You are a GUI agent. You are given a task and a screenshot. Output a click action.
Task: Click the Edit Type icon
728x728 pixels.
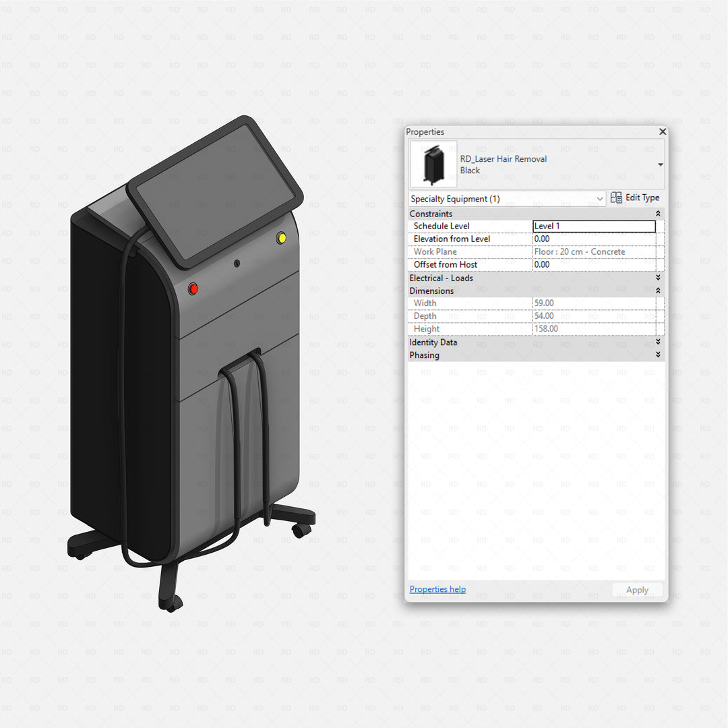[616, 198]
